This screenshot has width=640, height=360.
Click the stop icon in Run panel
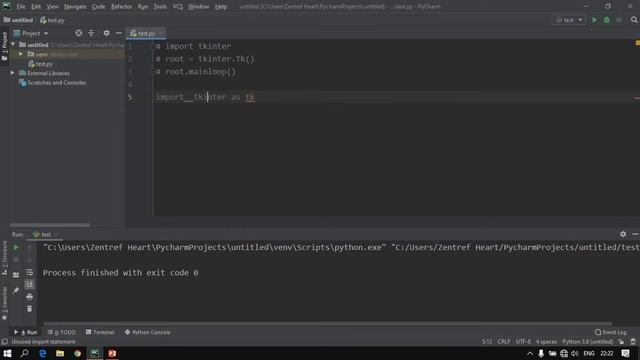(x=16, y=260)
